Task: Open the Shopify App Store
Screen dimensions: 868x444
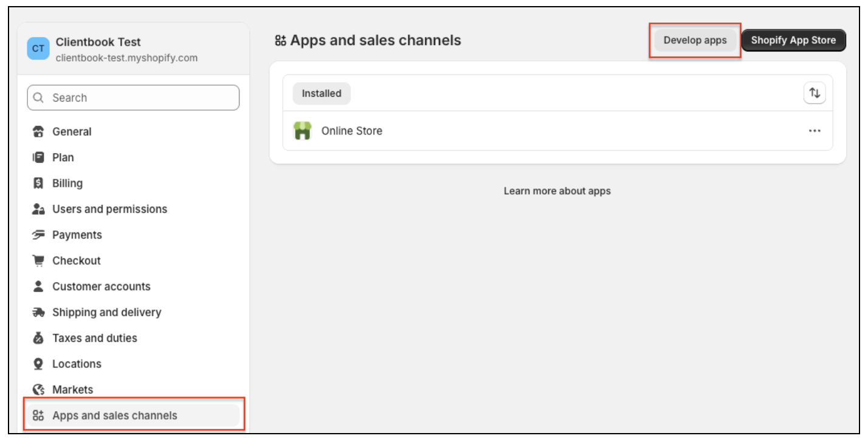Action: 793,40
